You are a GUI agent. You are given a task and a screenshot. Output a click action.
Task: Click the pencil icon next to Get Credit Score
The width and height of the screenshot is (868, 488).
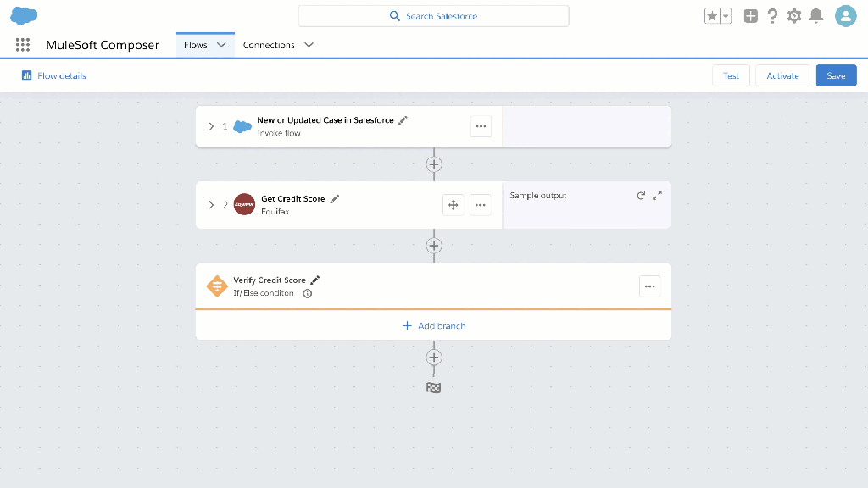335,198
